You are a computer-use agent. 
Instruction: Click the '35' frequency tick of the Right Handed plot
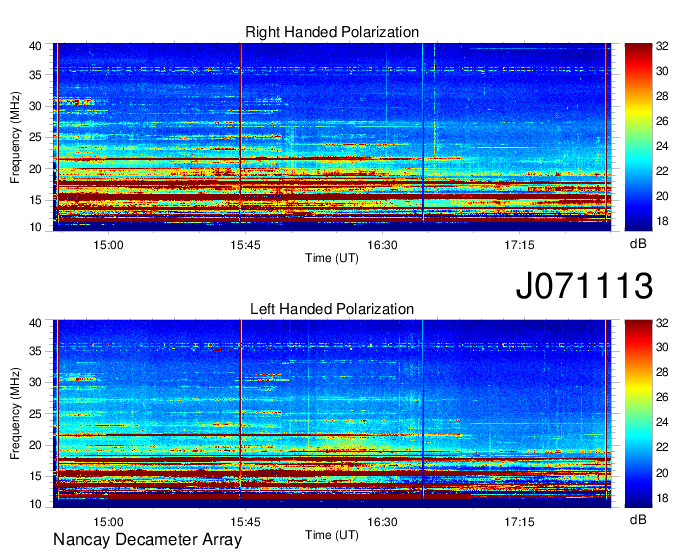click(x=36, y=75)
